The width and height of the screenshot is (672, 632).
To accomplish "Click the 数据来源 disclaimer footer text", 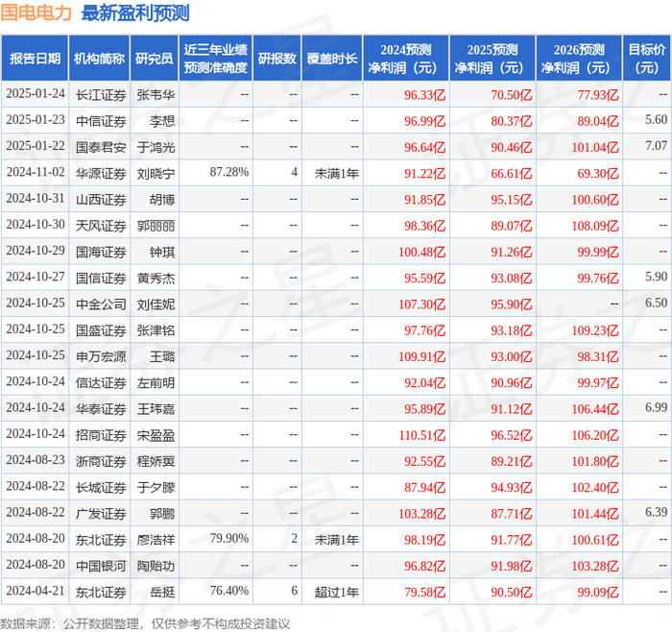I will tap(145, 623).
